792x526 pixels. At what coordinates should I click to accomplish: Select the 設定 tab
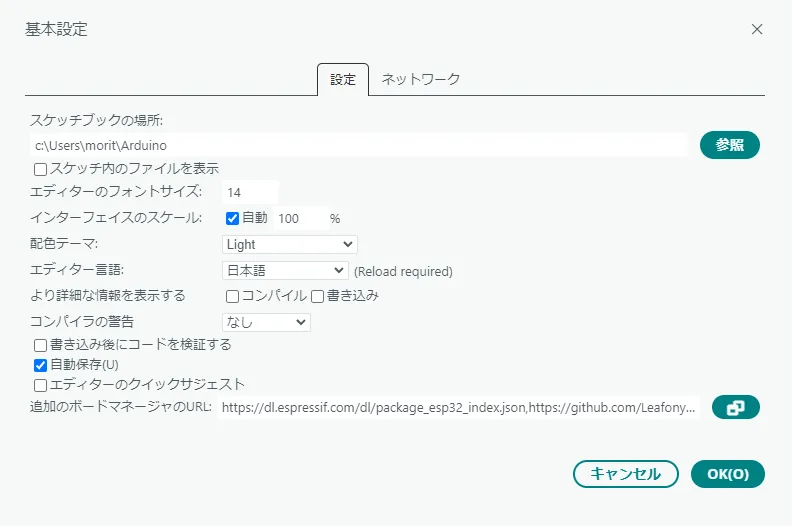(x=343, y=79)
